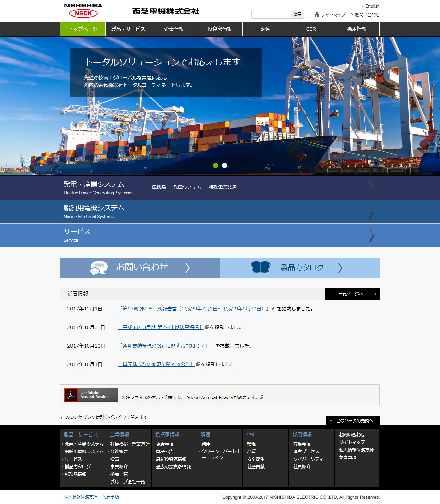This screenshot has height=504, width=440.
Task: Open the 通期業績予想の修正 notice link
Action: coord(164,346)
